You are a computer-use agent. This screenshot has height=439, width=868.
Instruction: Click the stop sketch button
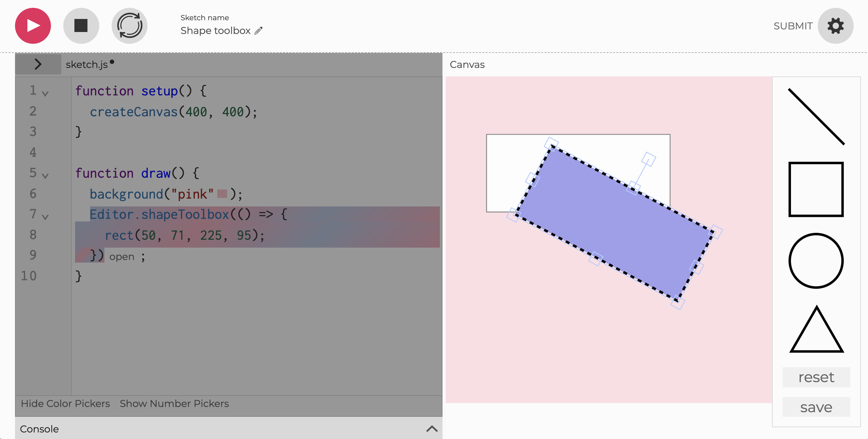81,25
